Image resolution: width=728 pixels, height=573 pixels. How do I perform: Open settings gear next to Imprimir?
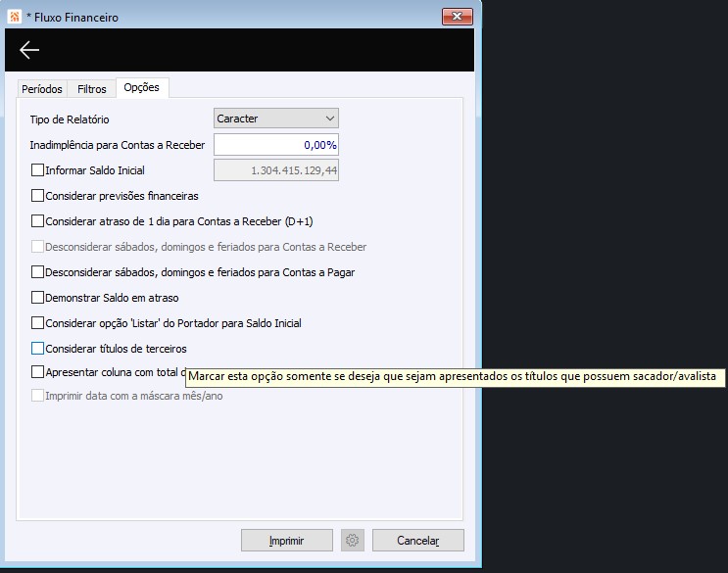tap(353, 541)
